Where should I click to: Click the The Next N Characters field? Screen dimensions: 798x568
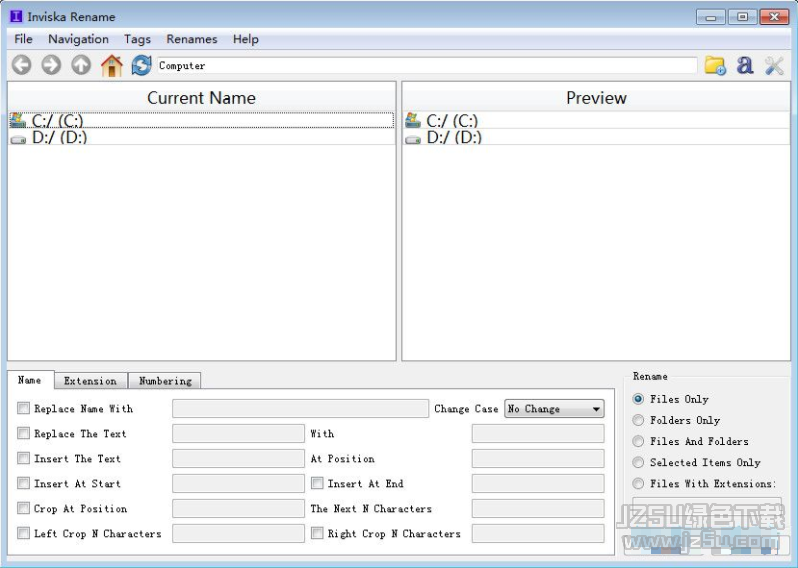click(538, 508)
